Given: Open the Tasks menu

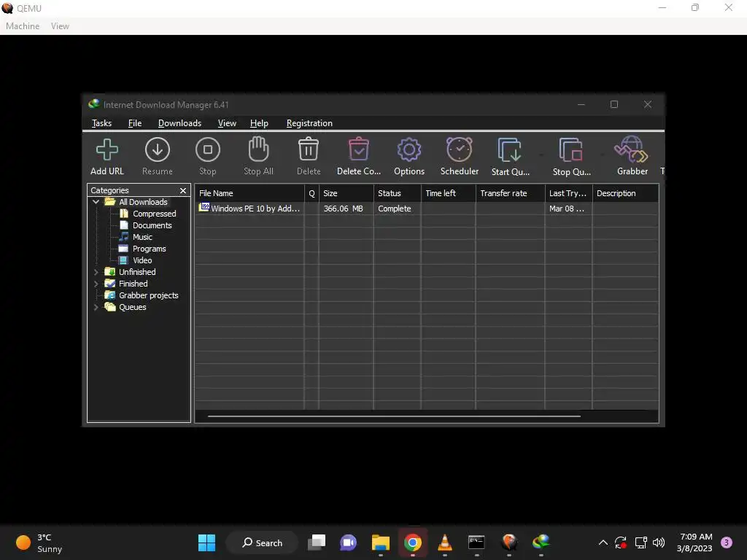Looking at the screenshot, I should click(x=101, y=123).
